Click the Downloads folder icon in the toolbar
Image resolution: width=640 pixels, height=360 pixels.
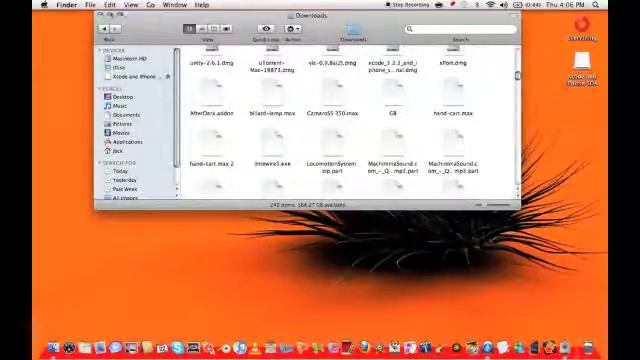353,29
